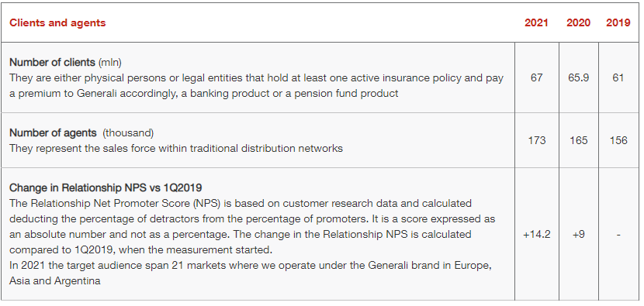Select the 2020 column header
The height and width of the screenshot is (306, 644).
pos(578,23)
